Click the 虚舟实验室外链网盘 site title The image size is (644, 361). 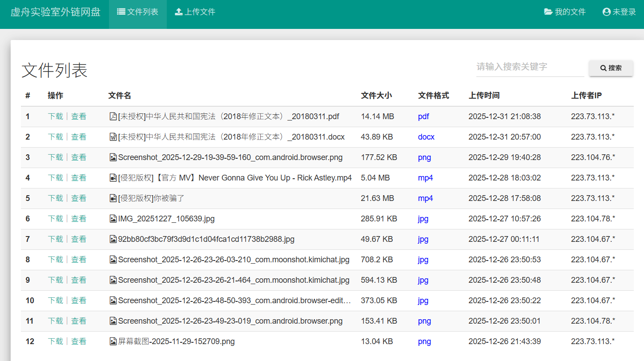coord(55,12)
